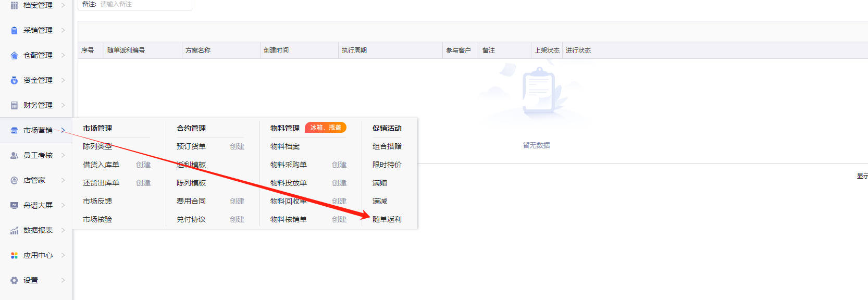Open 随单返利 in the 促销活动 menu

[x=387, y=219]
